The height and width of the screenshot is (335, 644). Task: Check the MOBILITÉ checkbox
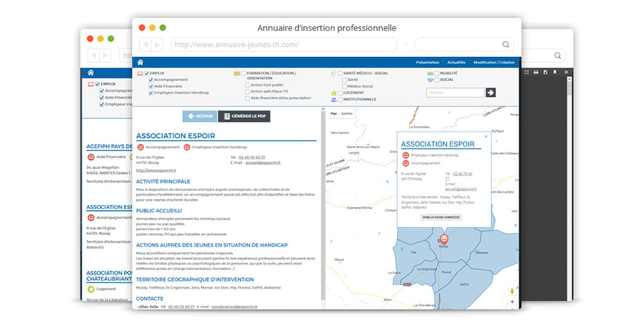pos(437,74)
